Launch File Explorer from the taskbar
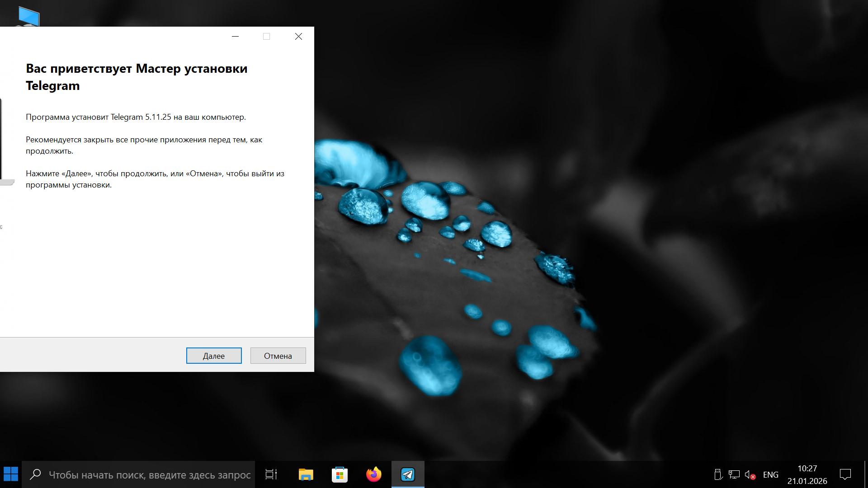The image size is (868, 488). tap(306, 474)
